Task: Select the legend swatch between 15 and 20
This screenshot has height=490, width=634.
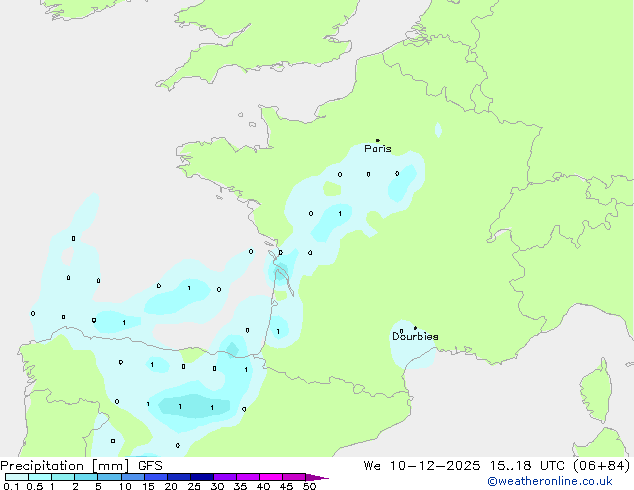Action: click(x=156, y=477)
